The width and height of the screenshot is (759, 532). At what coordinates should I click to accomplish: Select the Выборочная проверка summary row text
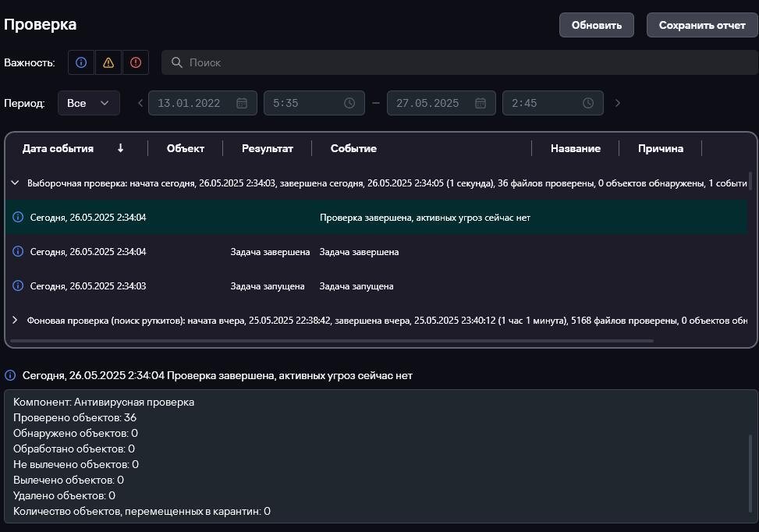point(387,183)
